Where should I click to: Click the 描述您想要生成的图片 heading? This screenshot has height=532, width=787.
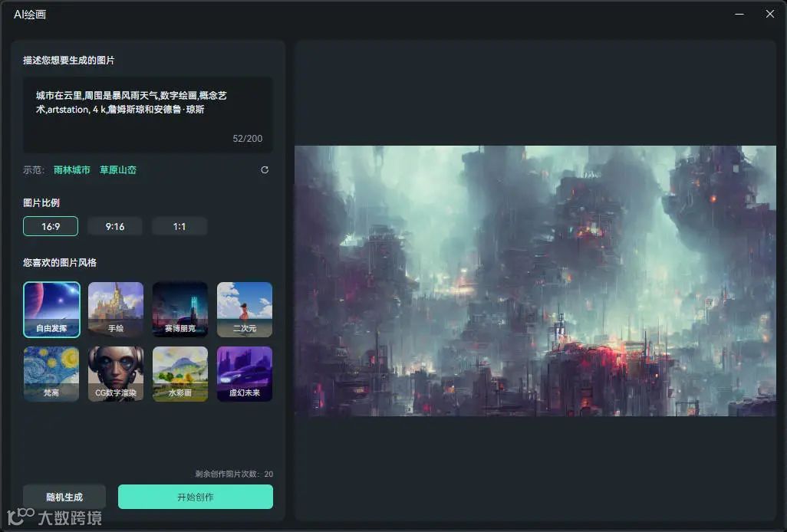(x=69, y=60)
